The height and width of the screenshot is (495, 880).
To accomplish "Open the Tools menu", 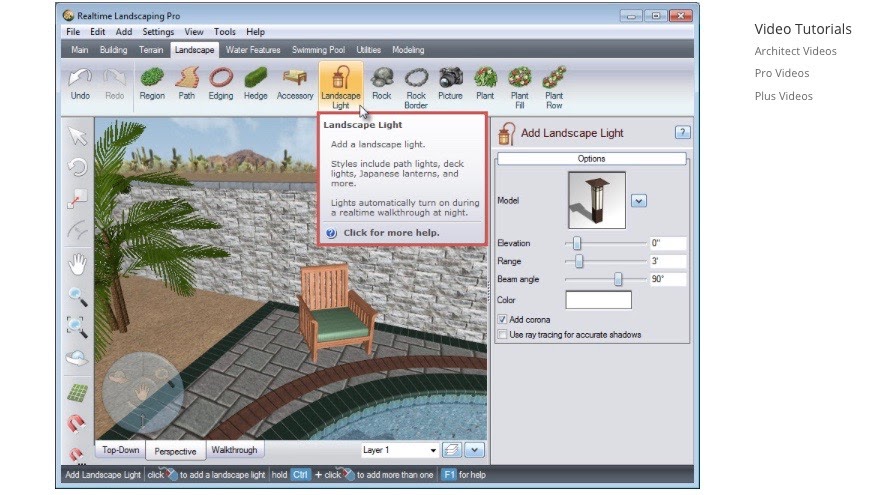I will pos(224,32).
